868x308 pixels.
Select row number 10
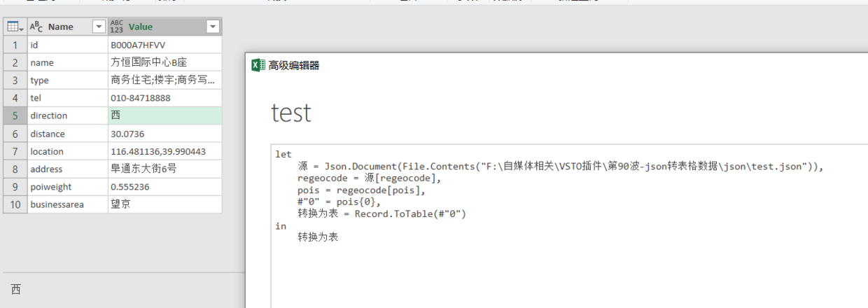15,204
